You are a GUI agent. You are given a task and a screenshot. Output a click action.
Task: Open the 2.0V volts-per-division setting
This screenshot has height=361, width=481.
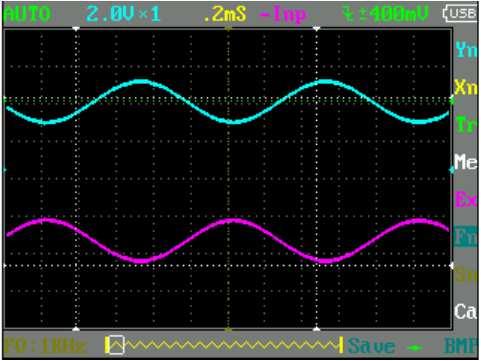click(111, 15)
